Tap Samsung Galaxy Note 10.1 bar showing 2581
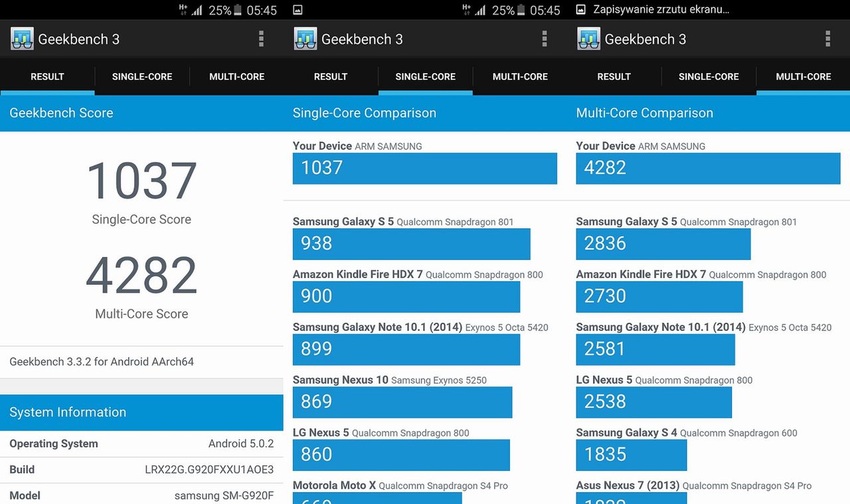 click(x=655, y=349)
